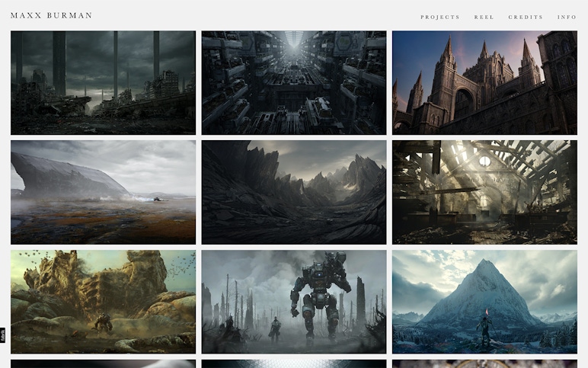Open the green alien rock formation artwork
This screenshot has height=368, width=588.
[x=103, y=302]
